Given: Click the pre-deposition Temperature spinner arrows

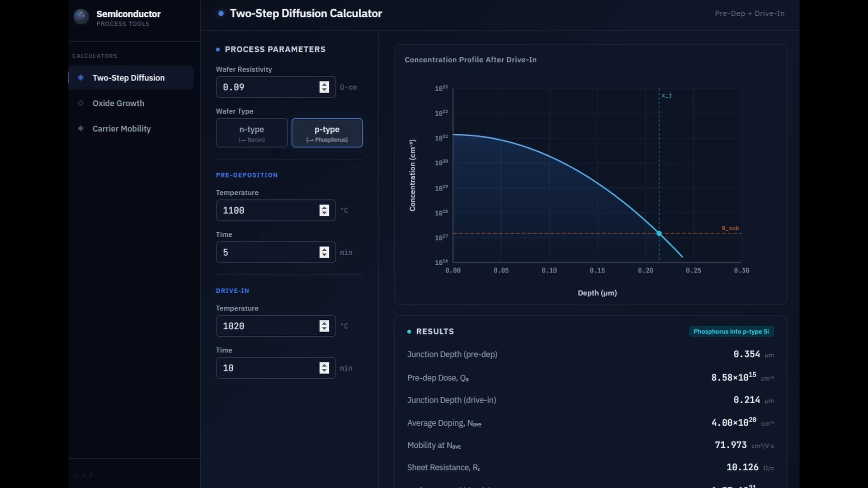Looking at the screenshot, I should click(x=324, y=211).
